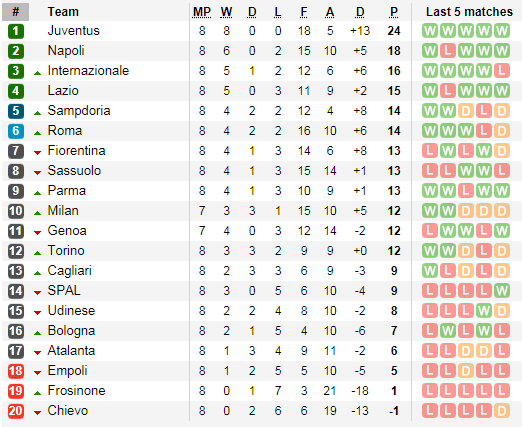This screenshot has width=522, height=427.
Task: Open the Frosinone team link
Action: point(76,391)
